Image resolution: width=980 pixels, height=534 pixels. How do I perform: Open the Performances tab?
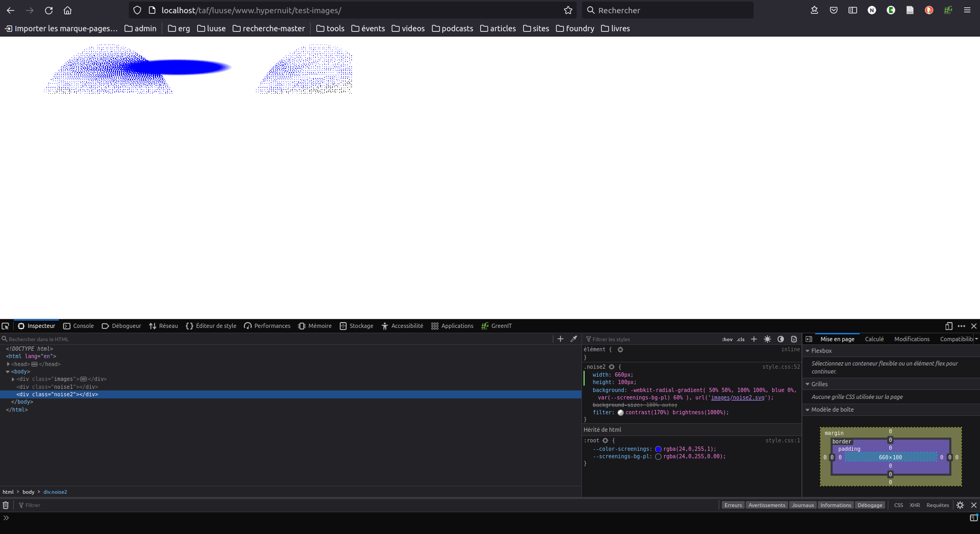click(x=267, y=326)
